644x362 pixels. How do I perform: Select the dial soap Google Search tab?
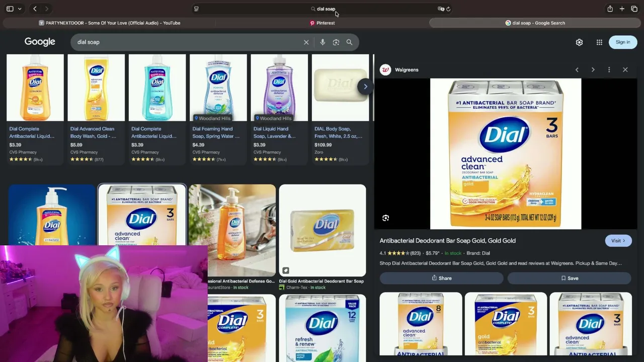tap(535, 23)
